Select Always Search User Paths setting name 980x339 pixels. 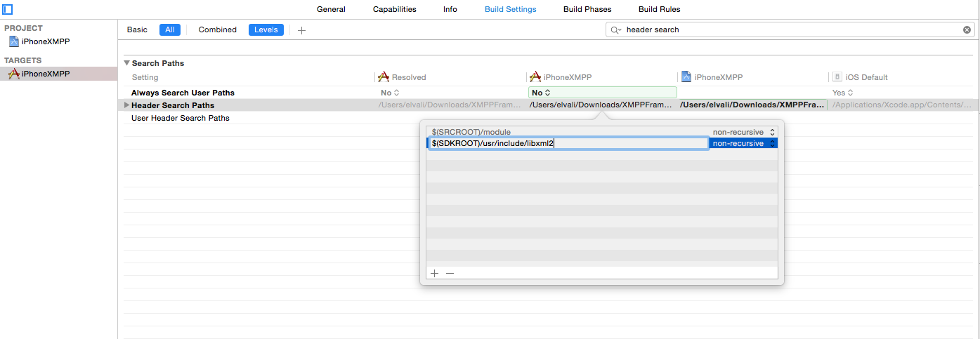point(183,93)
